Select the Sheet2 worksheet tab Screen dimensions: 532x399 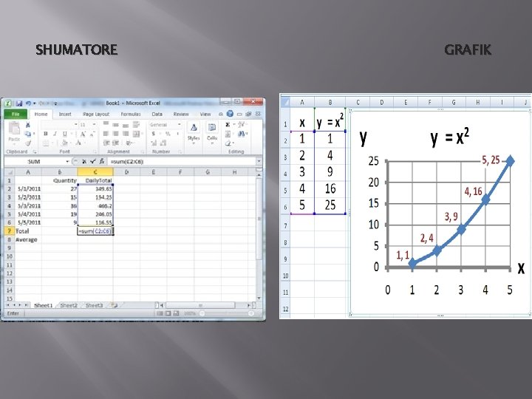(x=69, y=305)
